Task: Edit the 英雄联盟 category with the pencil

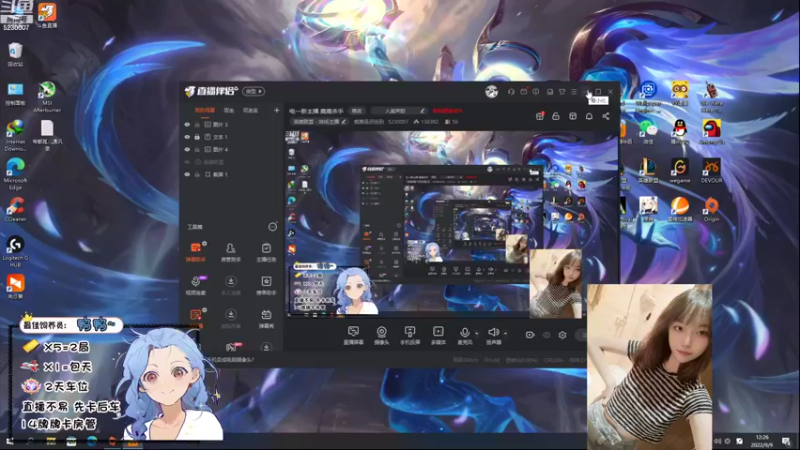Action: coord(344,122)
